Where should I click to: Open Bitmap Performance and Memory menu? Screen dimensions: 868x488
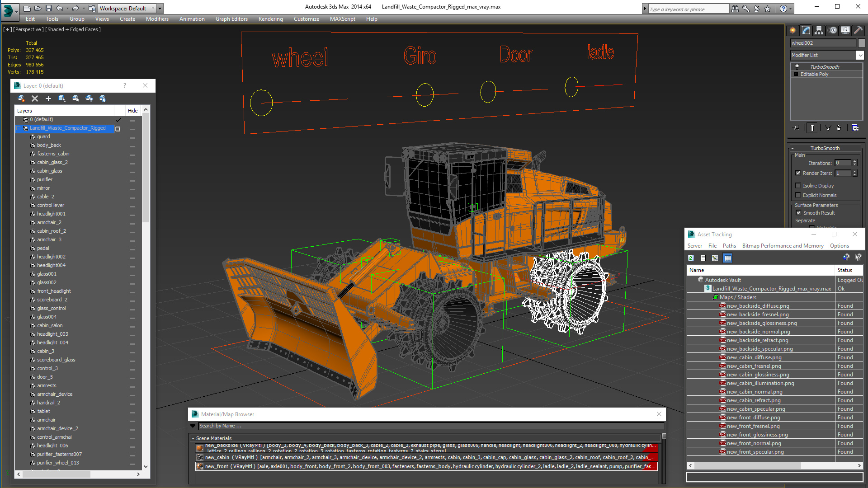pyautogui.click(x=783, y=246)
